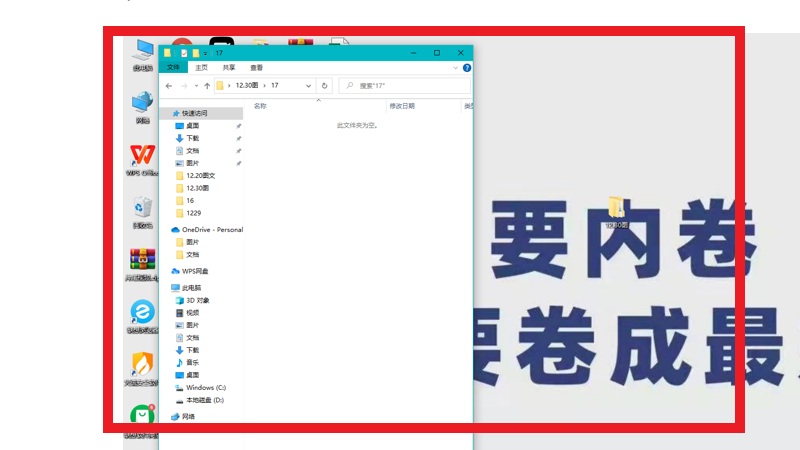The width and height of the screenshot is (800, 450).
Task: Click the 修改日期 column header
Action: [x=401, y=105]
